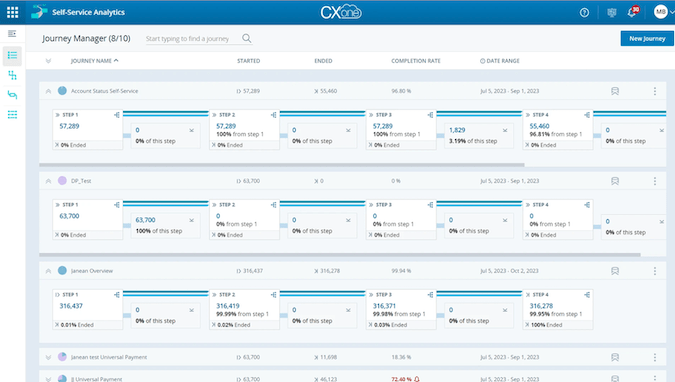This screenshot has height=382, width=675.
Task: Collapse the Janean Overview journey row
Action: [48, 271]
